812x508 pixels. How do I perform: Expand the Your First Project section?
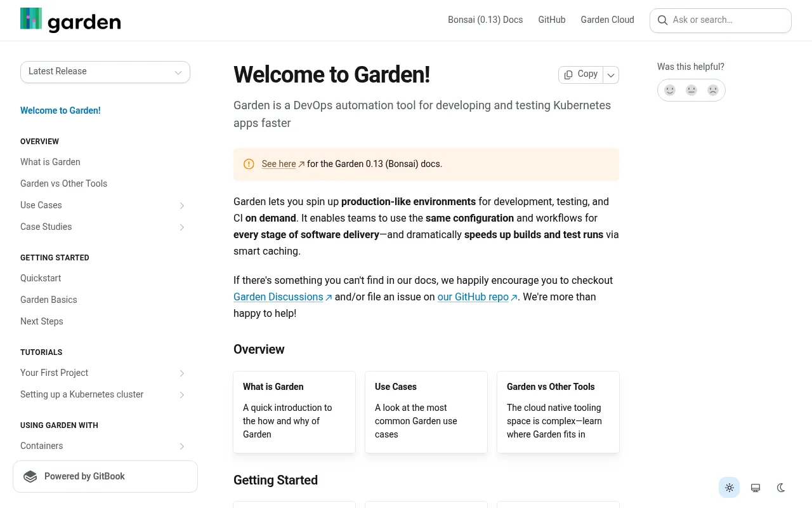point(181,373)
